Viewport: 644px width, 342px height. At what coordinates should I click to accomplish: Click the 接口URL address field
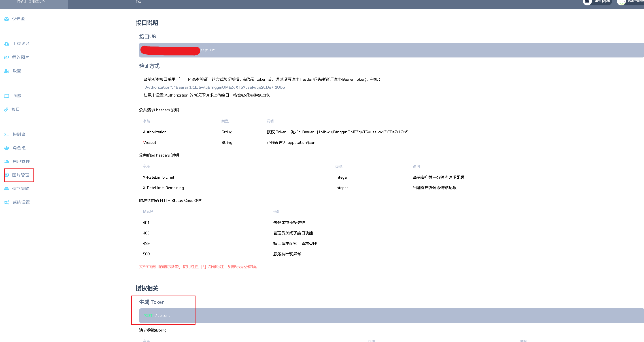click(x=312, y=50)
